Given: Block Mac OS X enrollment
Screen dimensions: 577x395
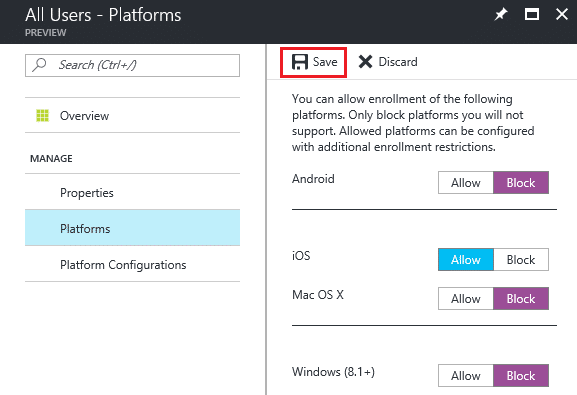Looking at the screenshot, I should [521, 299].
